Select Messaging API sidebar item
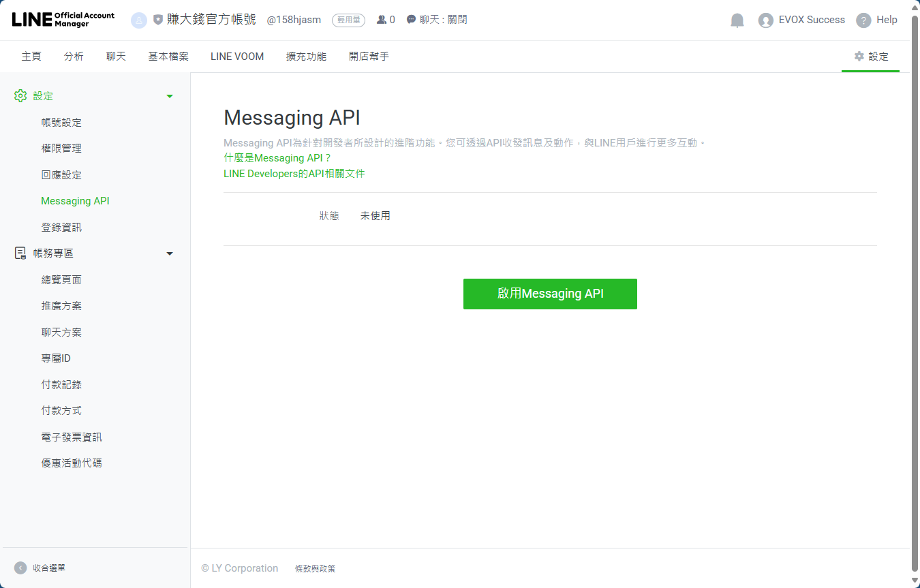This screenshot has width=920, height=588. click(x=75, y=201)
